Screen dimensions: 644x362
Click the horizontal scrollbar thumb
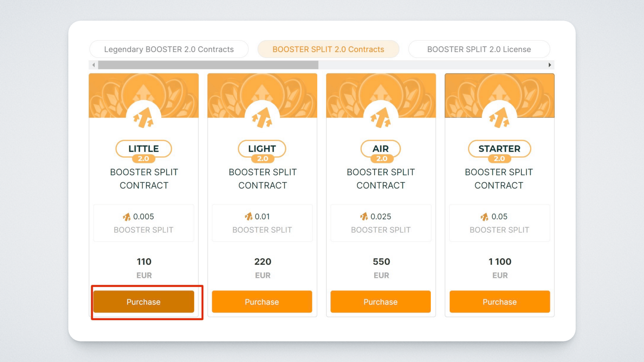(x=208, y=65)
